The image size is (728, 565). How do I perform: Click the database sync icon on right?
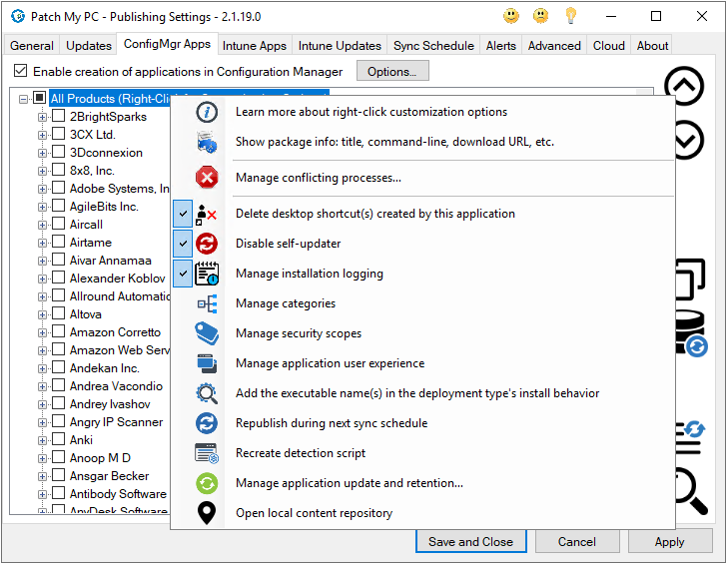[x=691, y=332]
